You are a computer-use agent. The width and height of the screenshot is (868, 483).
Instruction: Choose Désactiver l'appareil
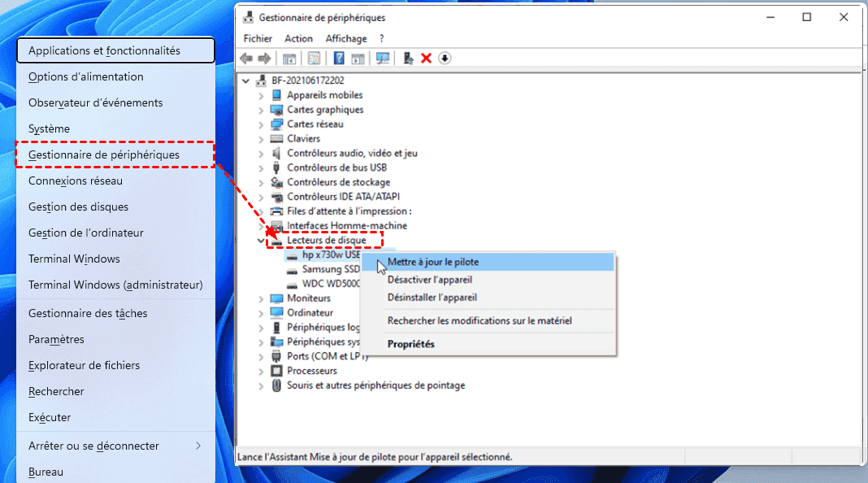(487, 280)
